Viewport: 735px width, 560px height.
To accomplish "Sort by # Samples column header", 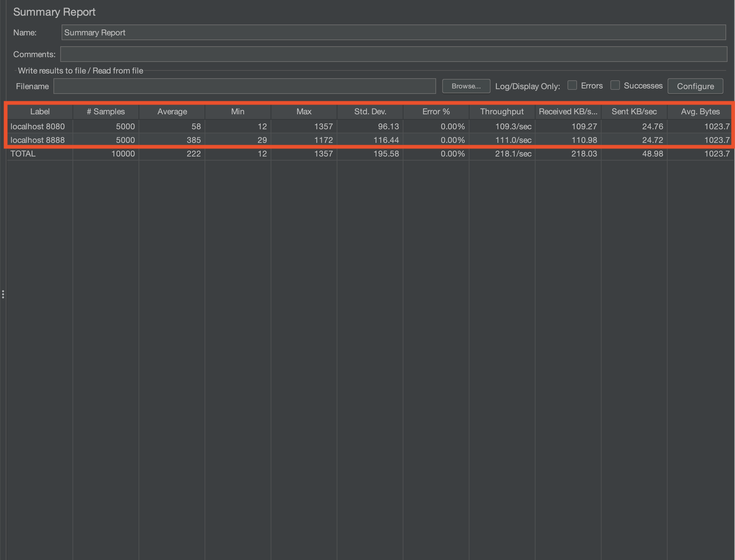I will tap(106, 112).
